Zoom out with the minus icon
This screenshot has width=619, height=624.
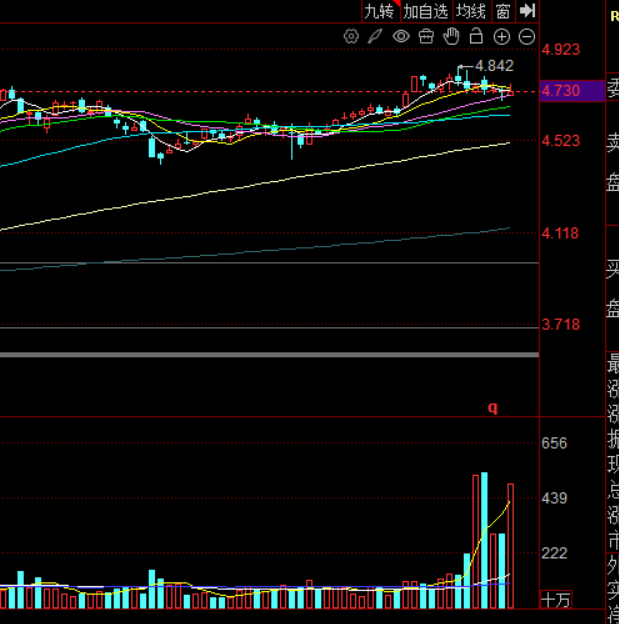(x=527, y=37)
